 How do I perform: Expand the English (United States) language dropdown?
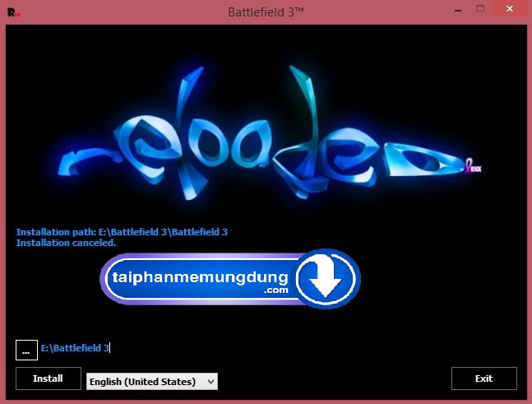tap(151, 382)
